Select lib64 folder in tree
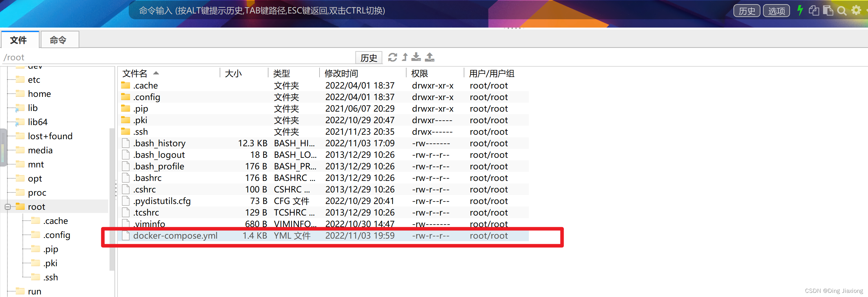The height and width of the screenshot is (297, 868). (37, 122)
